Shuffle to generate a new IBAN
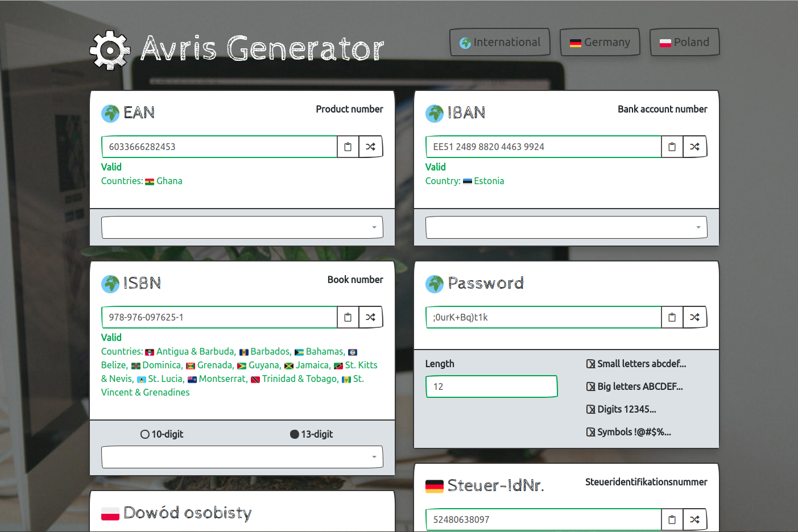Viewport: 798px width, 532px height. tap(695, 147)
